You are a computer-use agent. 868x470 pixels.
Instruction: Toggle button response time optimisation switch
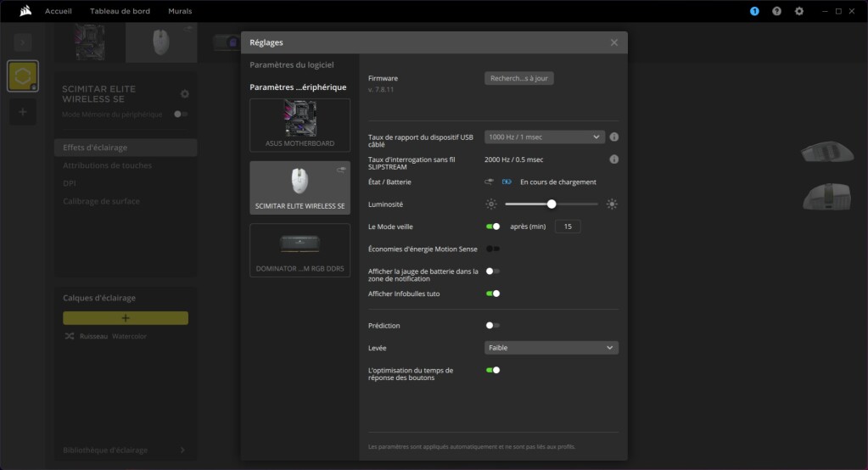coord(493,371)
